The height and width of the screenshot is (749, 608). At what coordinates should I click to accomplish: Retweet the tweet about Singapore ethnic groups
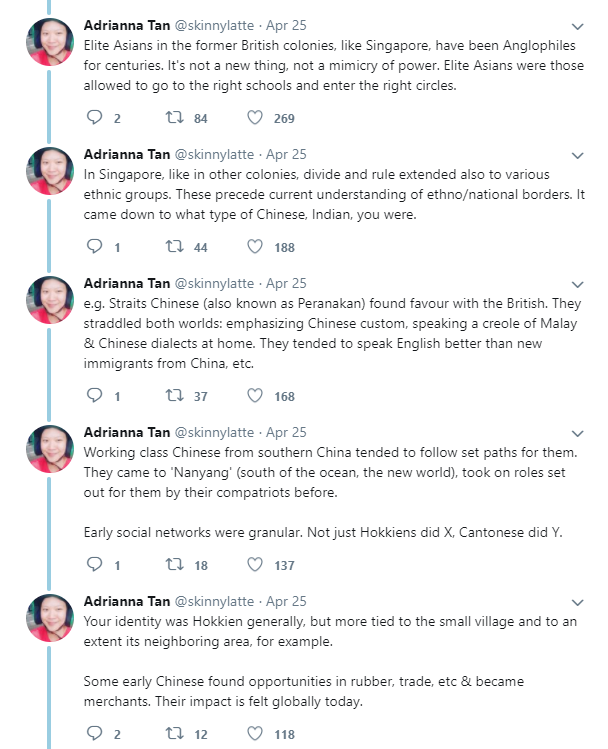pyautogui.click(x=173, y=247)
